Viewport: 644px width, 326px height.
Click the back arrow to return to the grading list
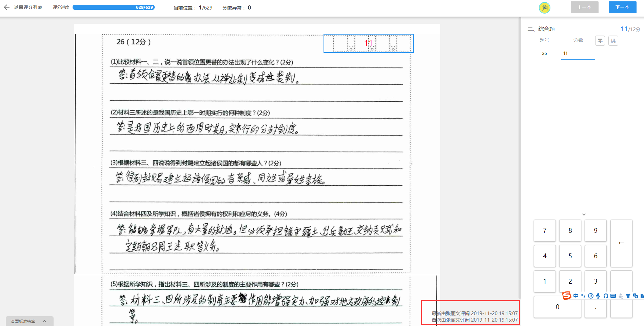pyautogui.click(x=6, y=7)
